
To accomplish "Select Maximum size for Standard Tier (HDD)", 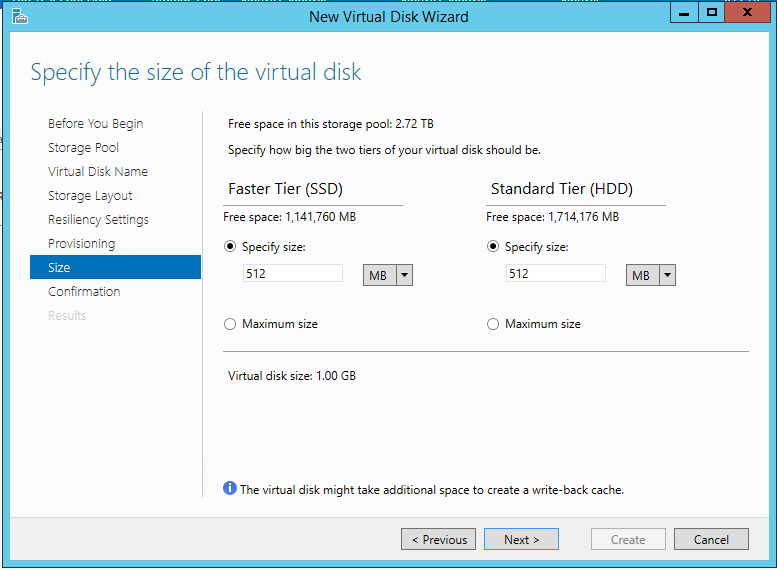I will point(493,324).
